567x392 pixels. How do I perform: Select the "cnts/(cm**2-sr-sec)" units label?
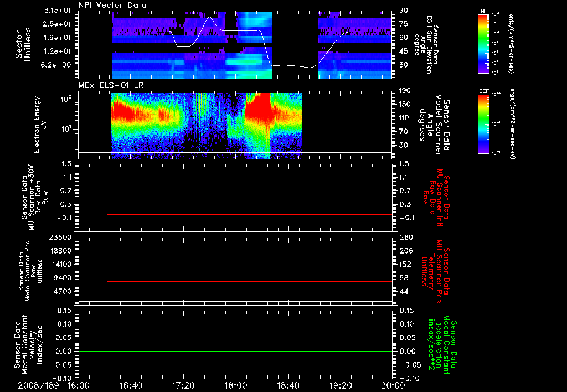pyautogui.click(x=511, y=43)
